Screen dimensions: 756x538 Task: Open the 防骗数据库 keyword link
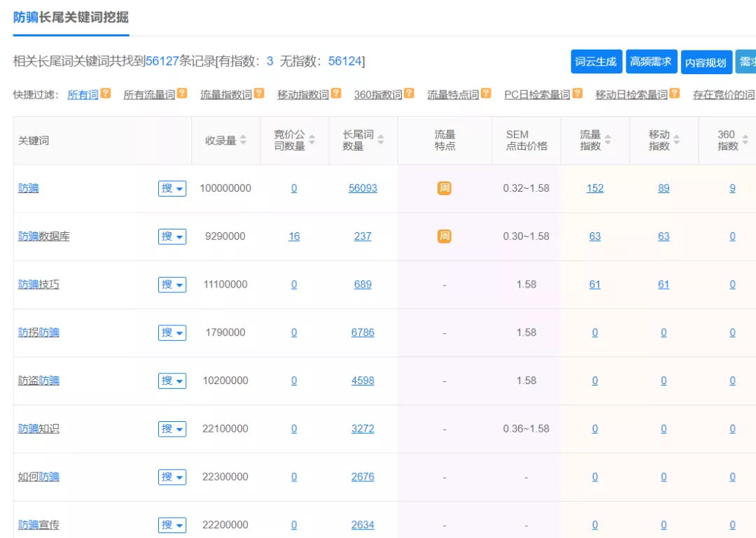[44, 236]
